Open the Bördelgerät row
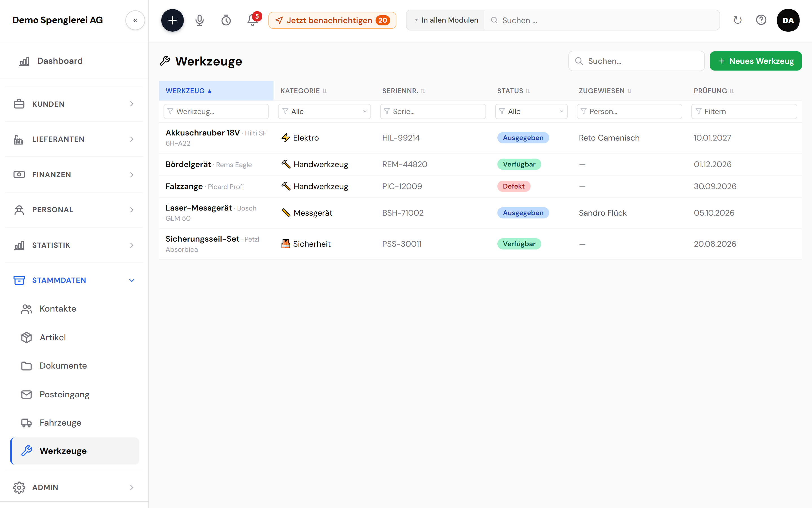The width and height of the screenshot is (812, 508). click(480, 164)
